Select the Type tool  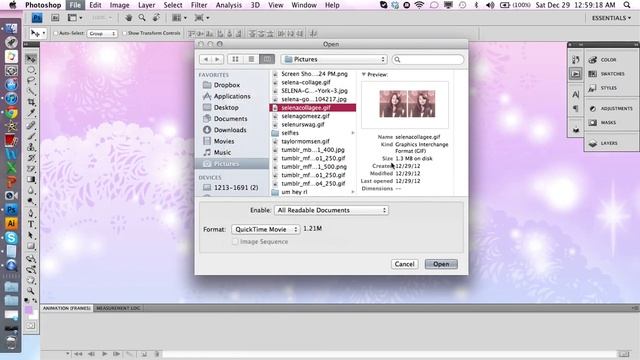coord(31,224)
